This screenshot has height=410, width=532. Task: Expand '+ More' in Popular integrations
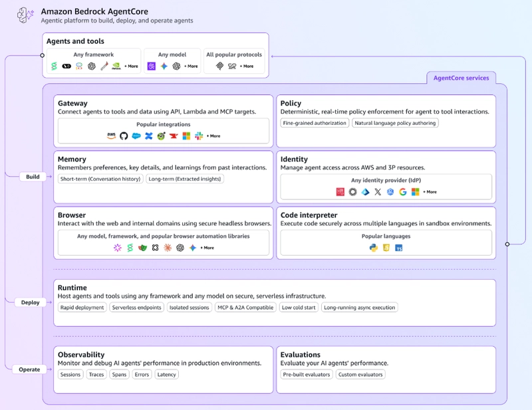point(213,136)
